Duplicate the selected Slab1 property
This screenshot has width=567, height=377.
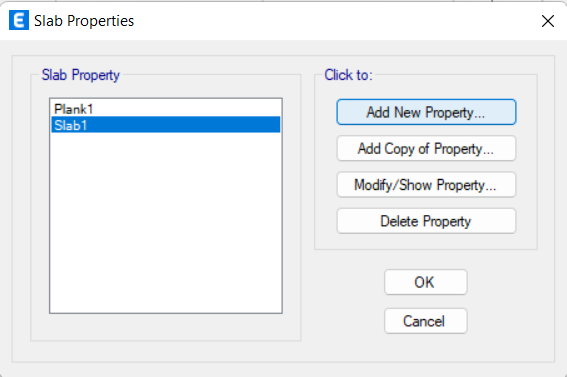click(x=426, y=149)
